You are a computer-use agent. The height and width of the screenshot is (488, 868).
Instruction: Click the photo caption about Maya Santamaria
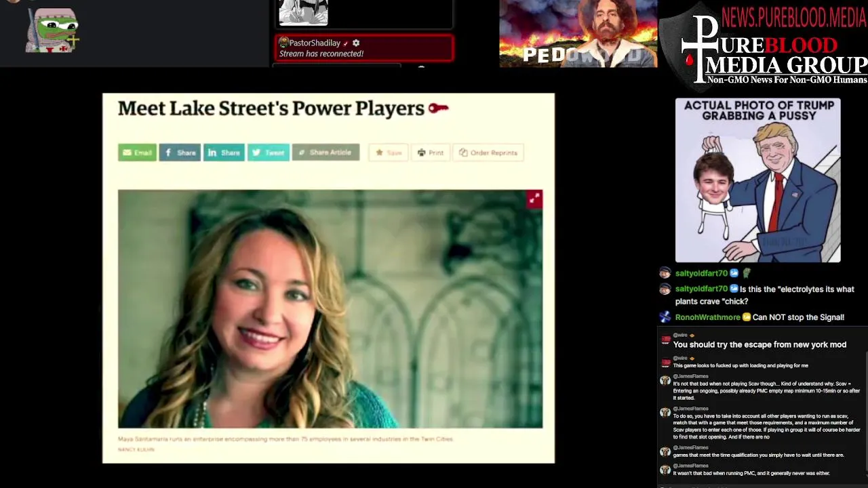[285, 439]
